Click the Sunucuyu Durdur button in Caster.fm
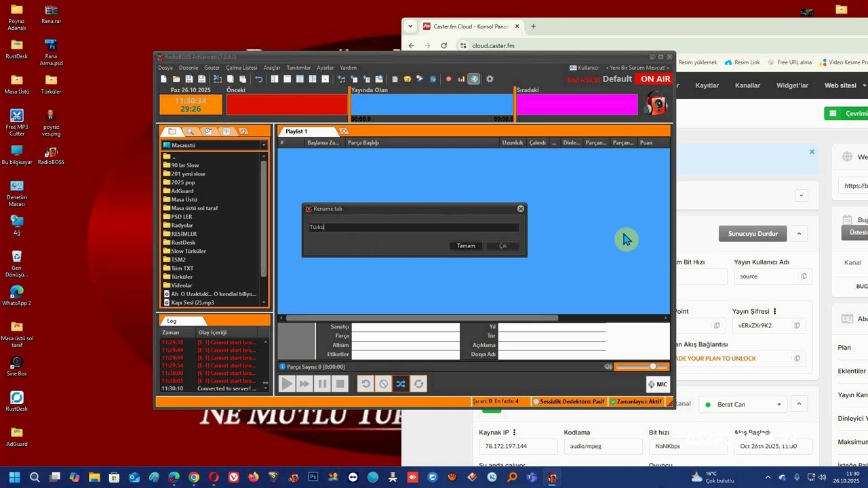This screenshot has height=488, width=868. [753, 234]
